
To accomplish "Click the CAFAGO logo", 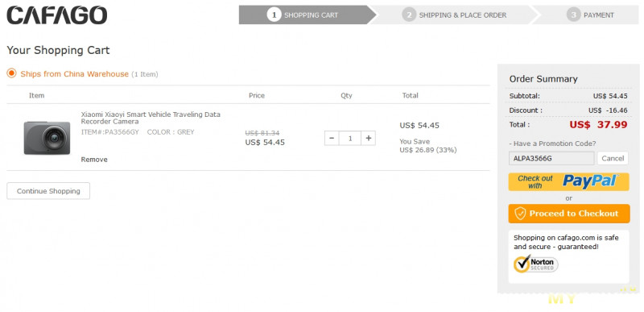I will (x=57, y=15).
